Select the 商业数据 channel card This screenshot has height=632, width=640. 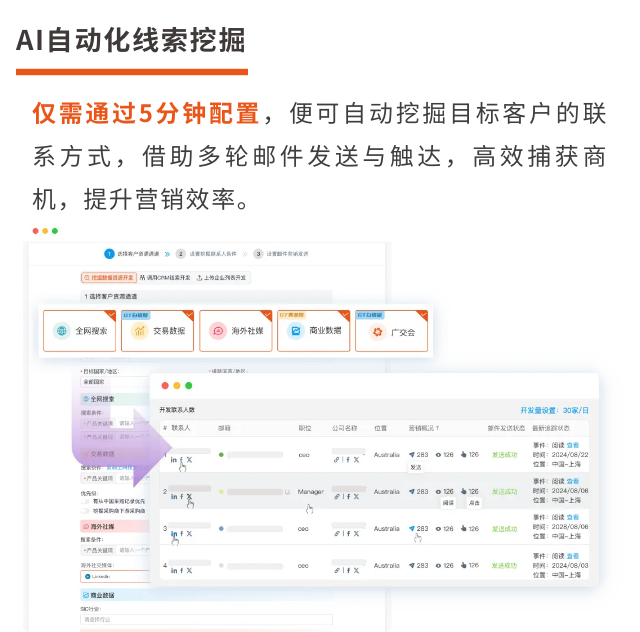pos(313,331)
